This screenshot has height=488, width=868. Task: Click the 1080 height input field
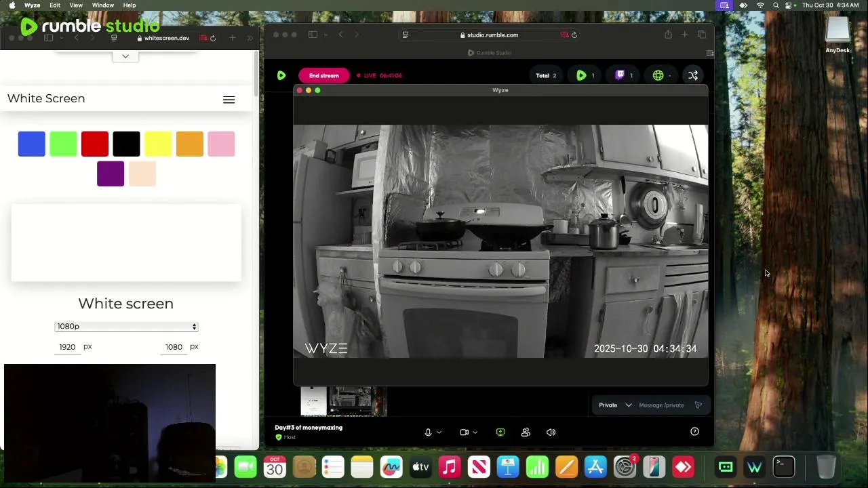tap(174, 347)
